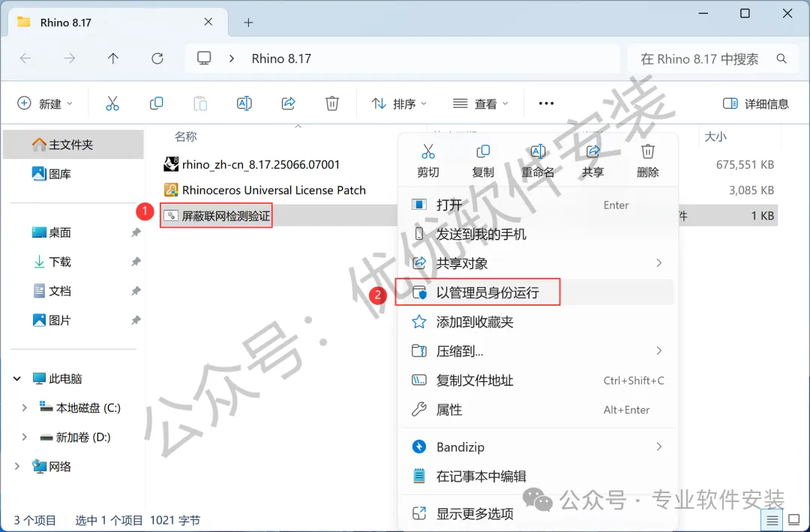Viewport: 810px width, 532px height.
Task: Click the Rename icon in the toolbar
Action: (x=244, y=103)
